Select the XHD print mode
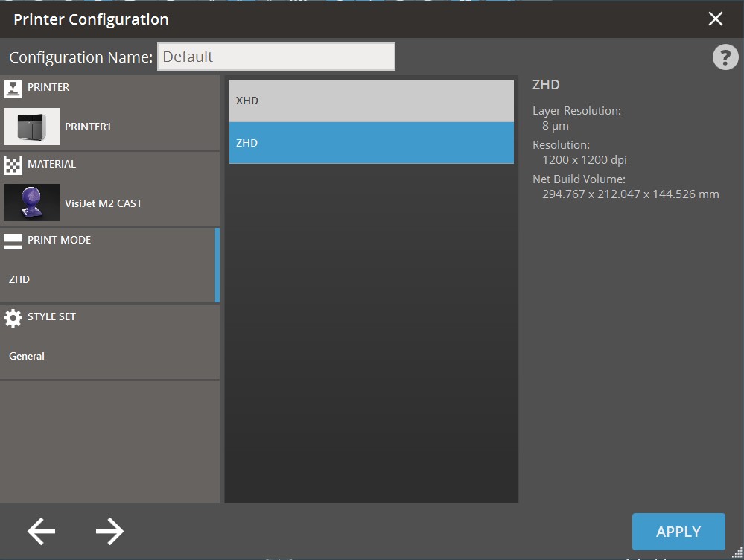 pos(370,100)
